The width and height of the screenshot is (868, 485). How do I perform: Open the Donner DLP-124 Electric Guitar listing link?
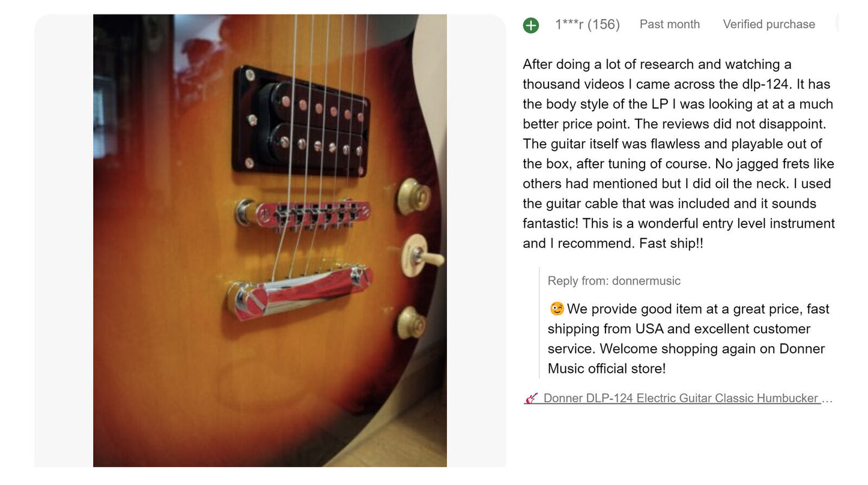[x=681, y=398]
